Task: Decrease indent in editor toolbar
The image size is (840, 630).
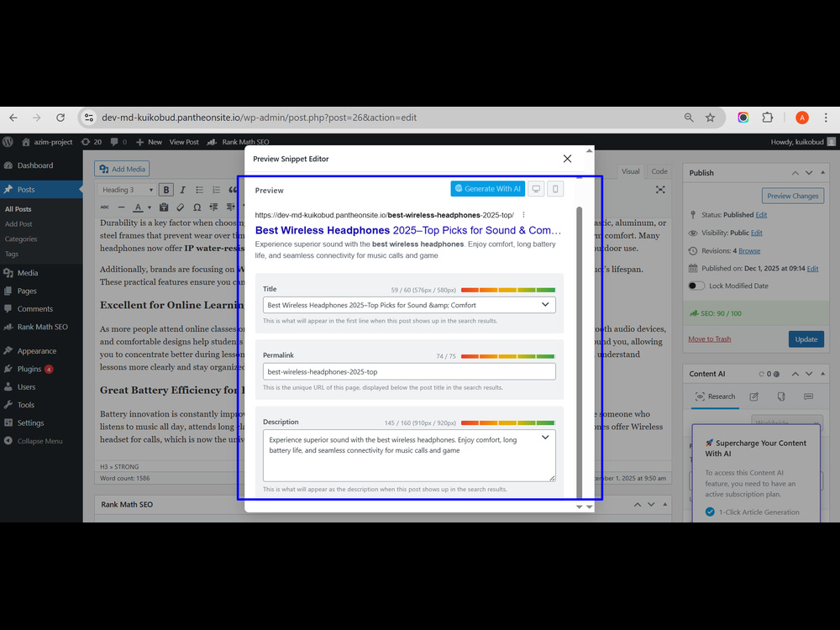Action: click(x=213, y=207)
